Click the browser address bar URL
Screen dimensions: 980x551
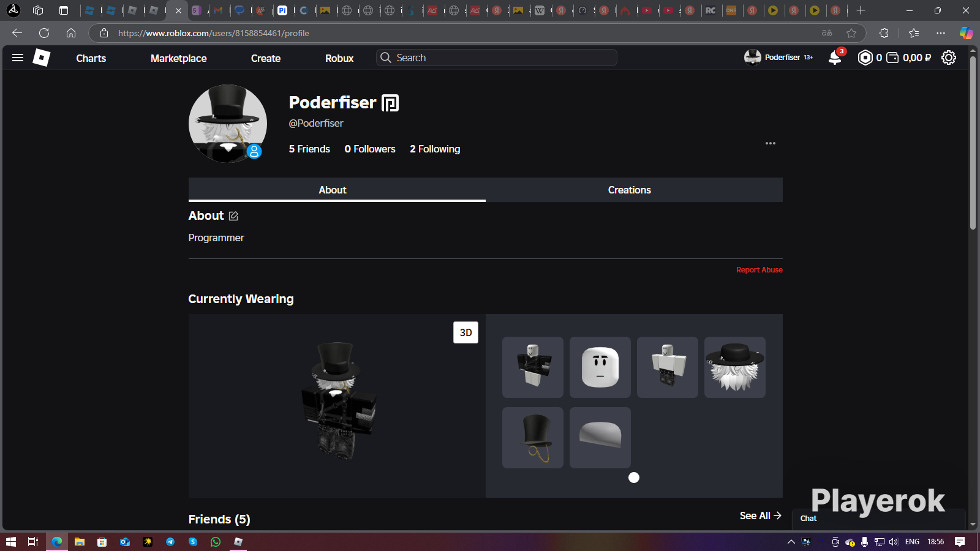point(214,33)
